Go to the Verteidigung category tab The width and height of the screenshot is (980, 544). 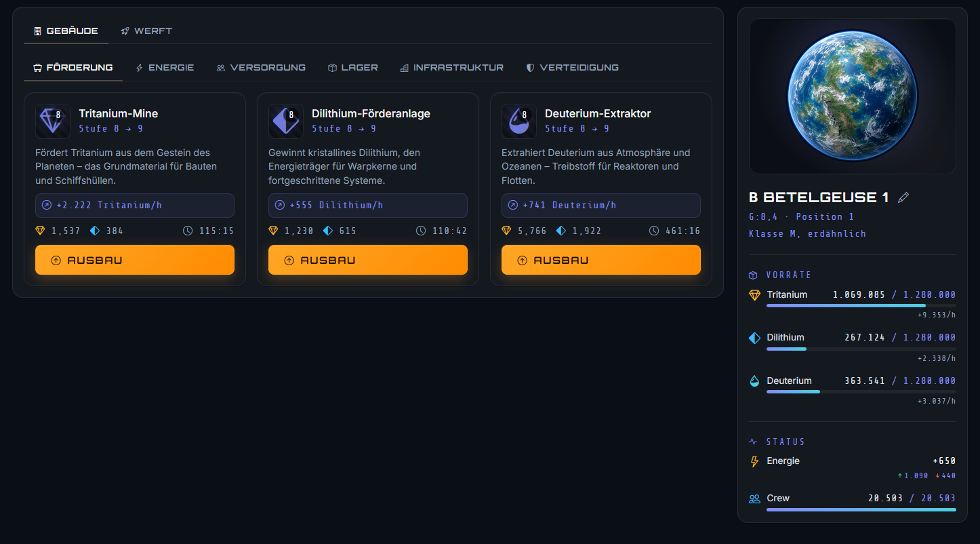pyautogui.click(x=573, y=68)
